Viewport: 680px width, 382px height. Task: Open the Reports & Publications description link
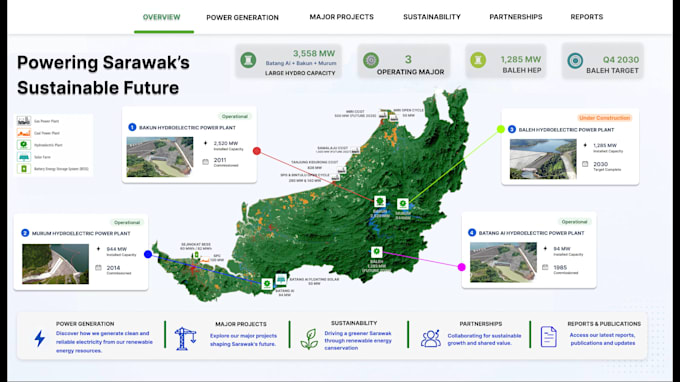tap(603, 339)
